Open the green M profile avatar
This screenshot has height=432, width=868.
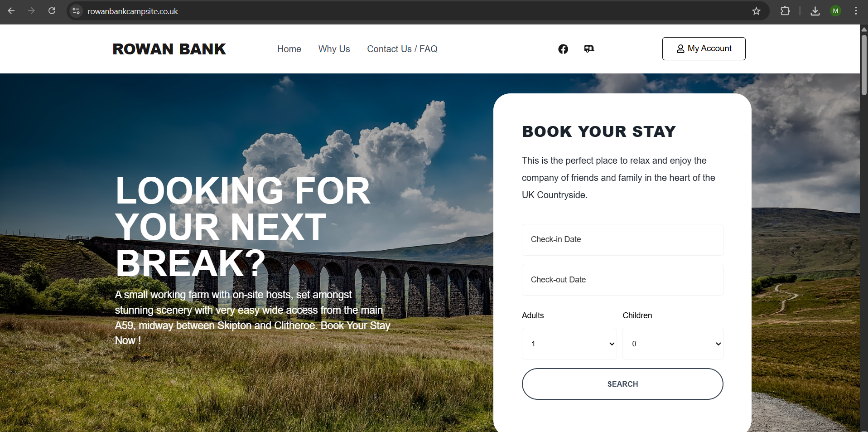click(836, 11)
